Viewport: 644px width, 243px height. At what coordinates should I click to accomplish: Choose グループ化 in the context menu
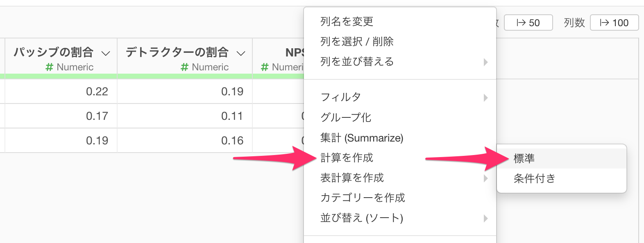345,117
